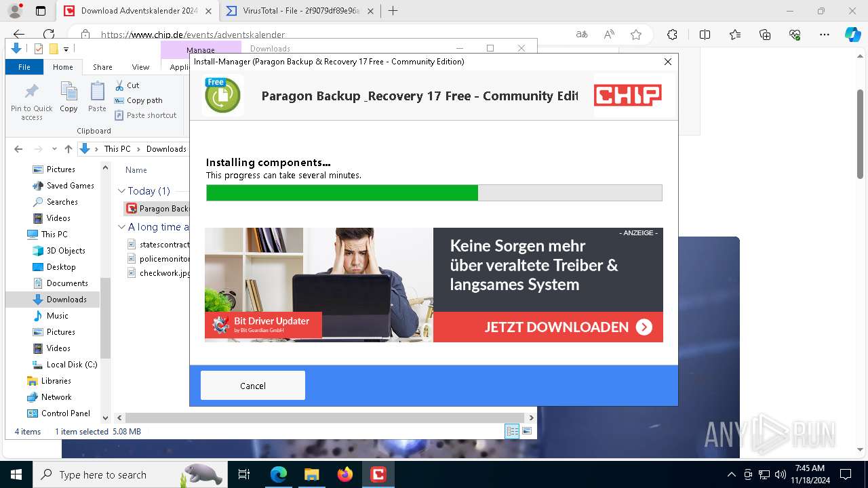This screenshot has height=488, width=868.
Task: Switch to the VirusTotal browser tab
Action: pyautogui.click(x=301, y=11)
